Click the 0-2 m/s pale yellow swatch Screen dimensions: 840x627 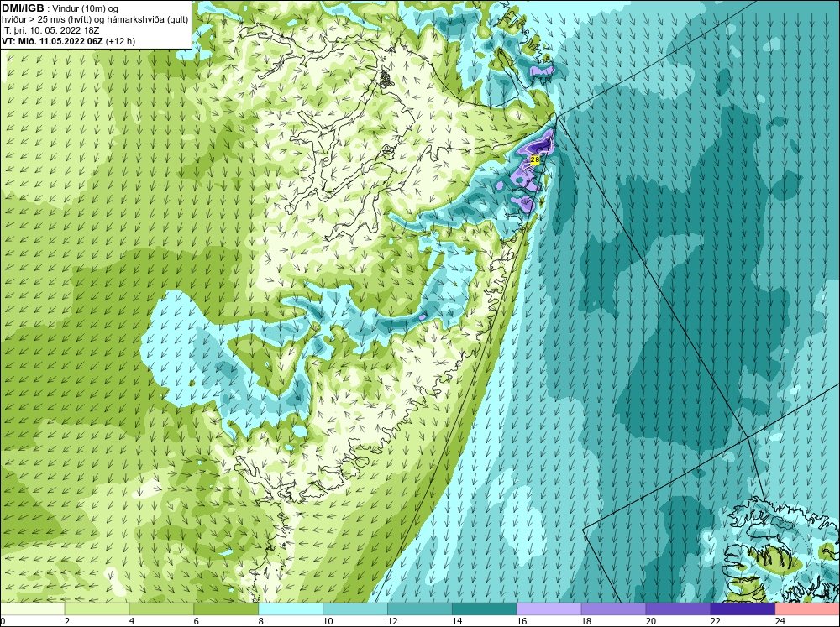[32, 609]
